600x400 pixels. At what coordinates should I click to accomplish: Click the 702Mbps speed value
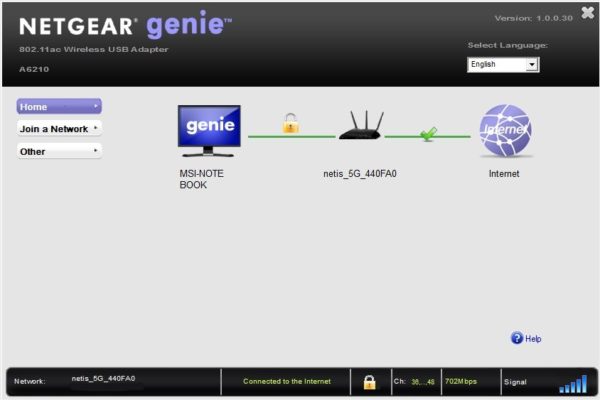coord(461,381)
